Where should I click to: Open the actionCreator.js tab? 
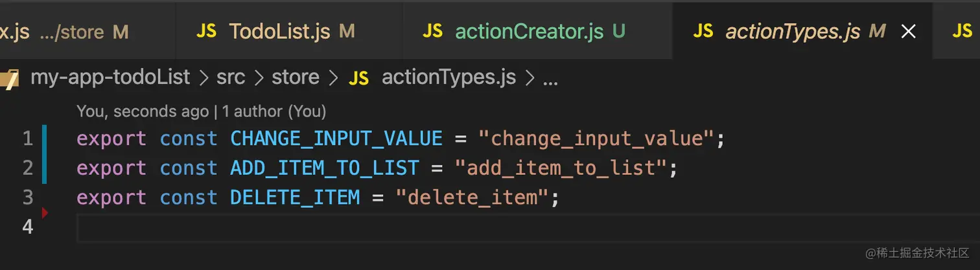click(529, 30)
